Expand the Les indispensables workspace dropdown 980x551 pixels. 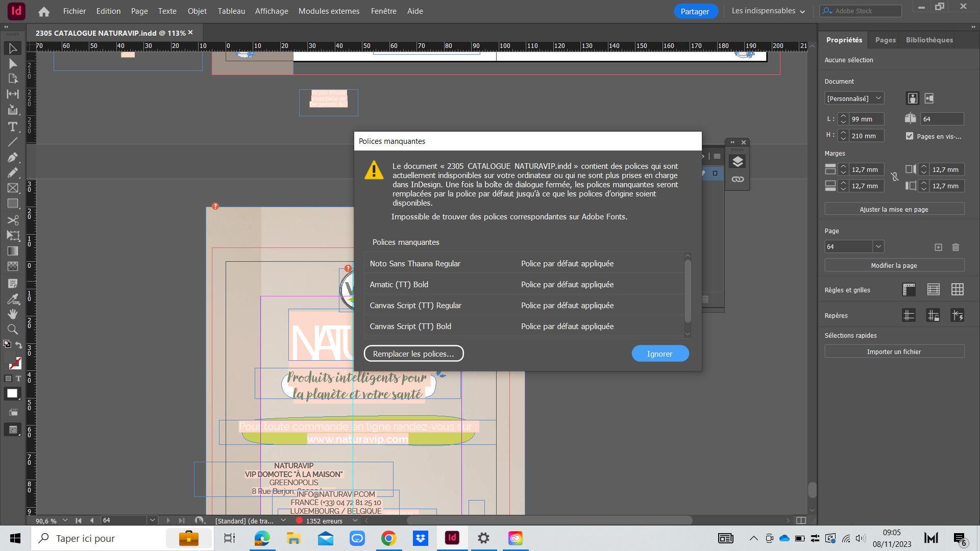coord(768,11)
